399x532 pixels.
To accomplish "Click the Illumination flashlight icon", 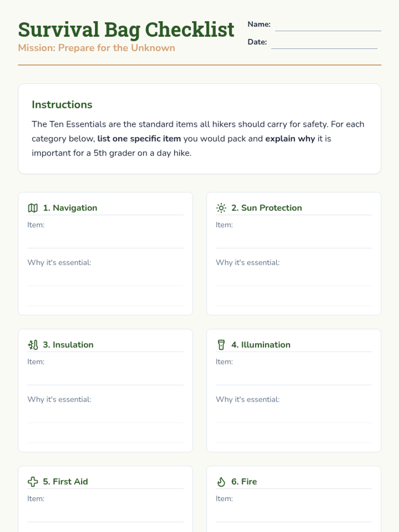I will tap(221, 345).
